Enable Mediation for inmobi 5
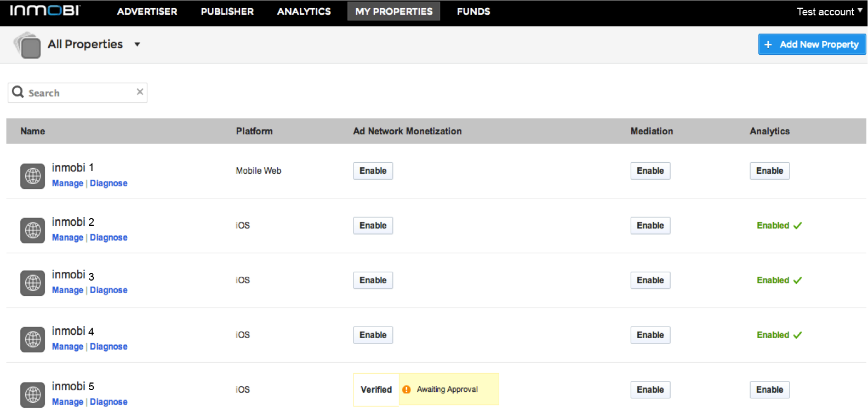 650,390
